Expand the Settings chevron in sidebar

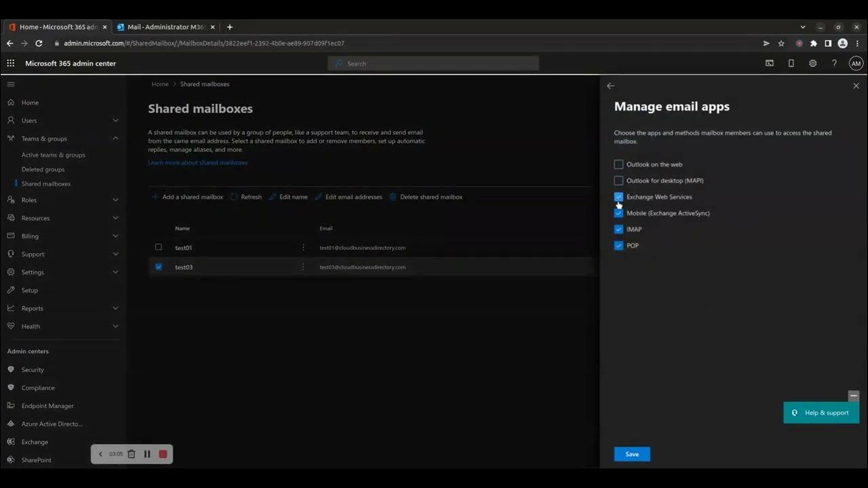[x=115, y=272]
